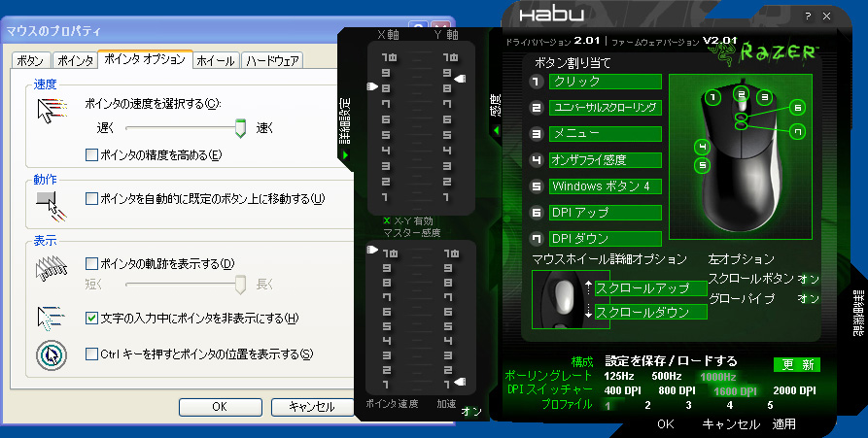Select the ポインタ オプション tab
This screenshot has height=438, width=868.
pyautogui.click(x=145, y=59)
